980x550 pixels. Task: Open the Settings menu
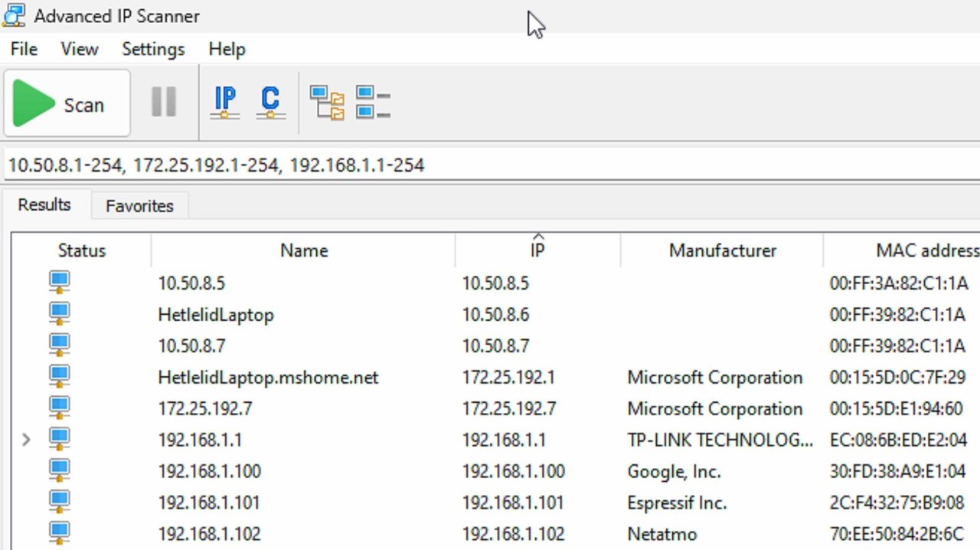pyautogui.click(x=153, y=49)
